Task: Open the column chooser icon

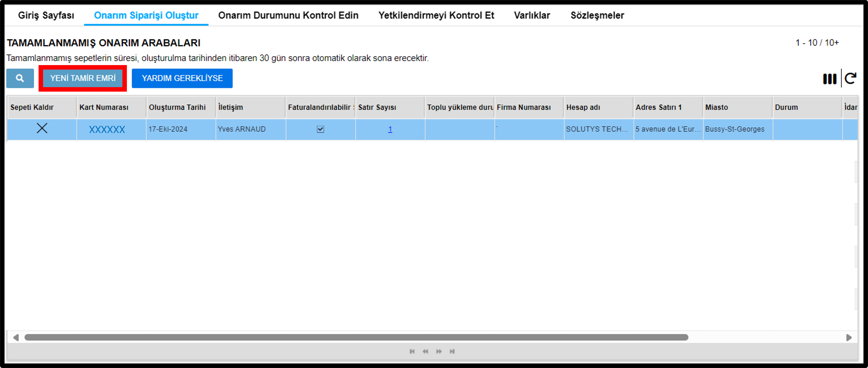Action: (x=830, y=79)
